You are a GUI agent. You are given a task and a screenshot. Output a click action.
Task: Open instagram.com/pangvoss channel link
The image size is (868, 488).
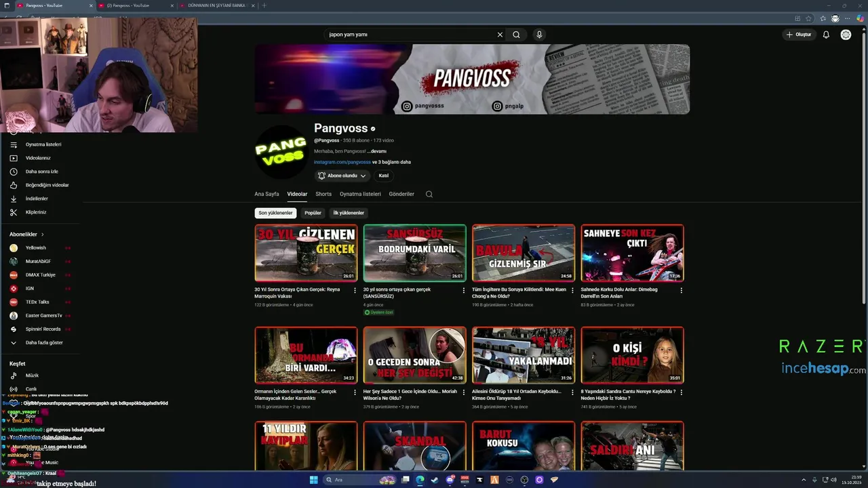(342, 162)
